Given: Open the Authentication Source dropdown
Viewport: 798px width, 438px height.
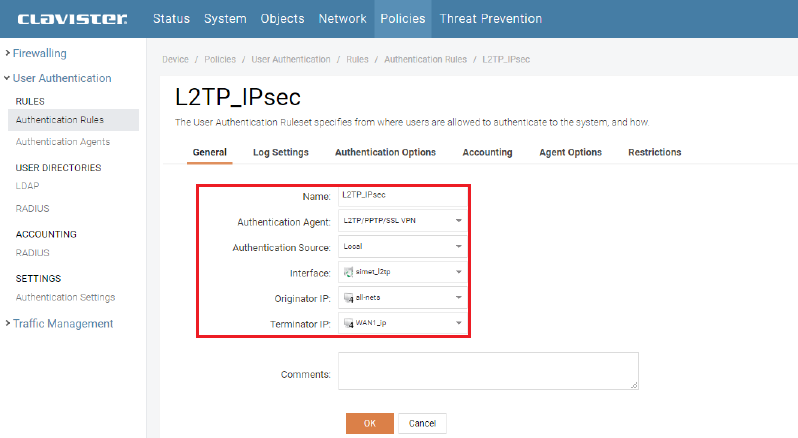Looking at the screenshot, I should click(x=401, y=246).
